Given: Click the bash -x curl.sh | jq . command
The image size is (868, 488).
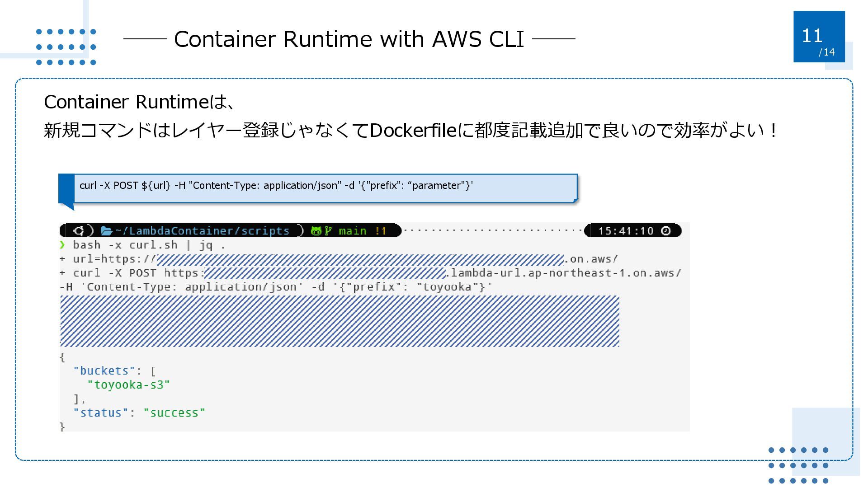Looking at the screenshot, I should 149,245.
